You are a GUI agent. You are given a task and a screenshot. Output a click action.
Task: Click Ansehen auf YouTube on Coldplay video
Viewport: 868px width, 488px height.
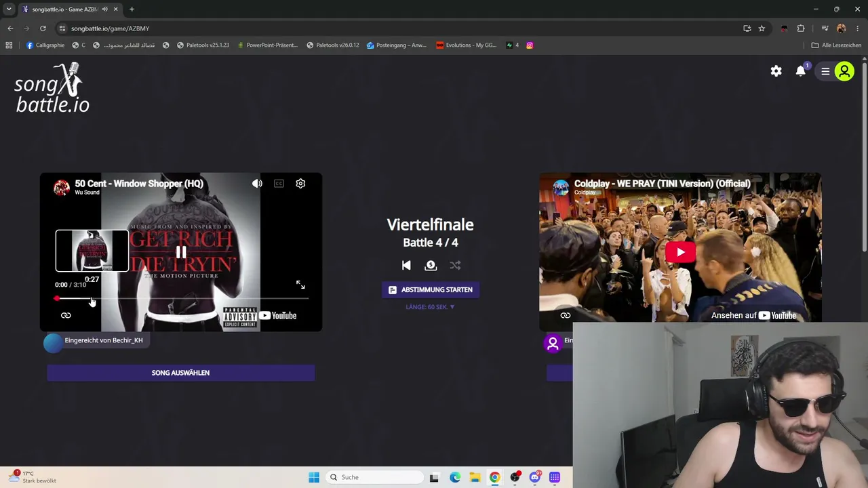click(x=754, y=315)
